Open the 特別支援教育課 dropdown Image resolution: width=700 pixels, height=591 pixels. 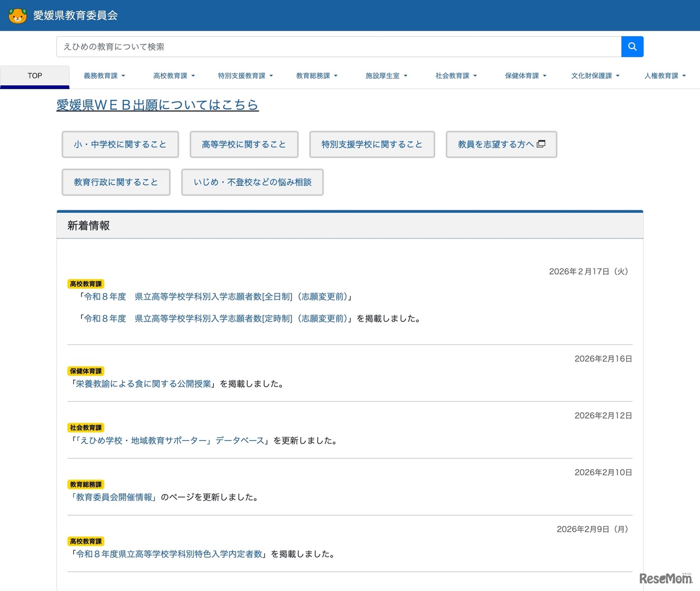click(x=246, y=76)
